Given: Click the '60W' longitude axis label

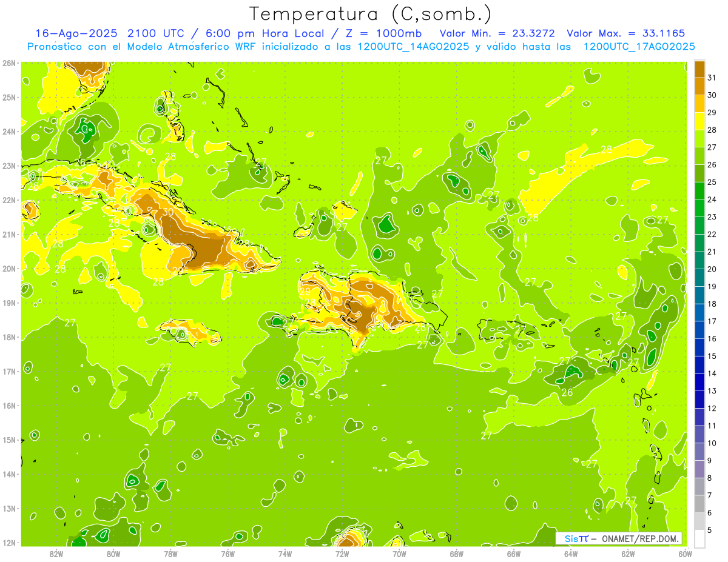Looking at the screenshot, I should point(685,554).
